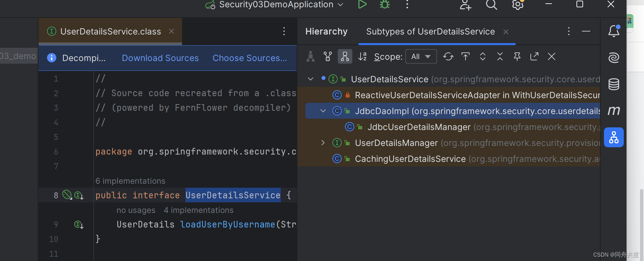Refresh the hierarchy tree

pos(448,57)
